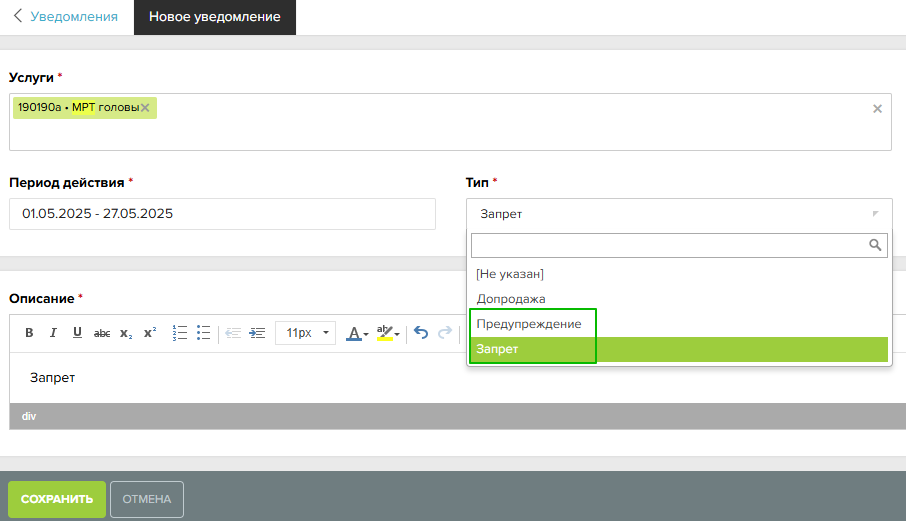Toggle bold formatting
The height and width of the screenshot is (521, 906).
pos(29,333)
